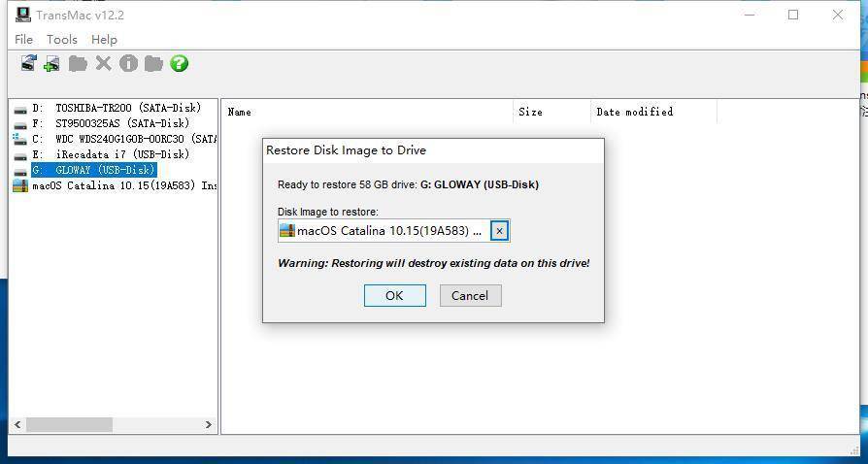The width and height of the screenshot is (868, 464).
Task: Click the TransMac app icon in title bar
Action: pyautogui.click(x=23, y=15)
